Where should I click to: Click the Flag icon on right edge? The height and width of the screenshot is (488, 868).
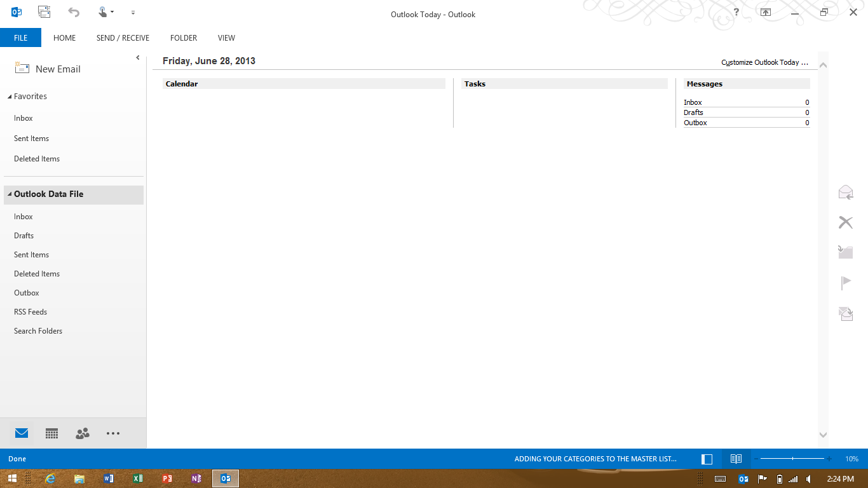[845, 283]
